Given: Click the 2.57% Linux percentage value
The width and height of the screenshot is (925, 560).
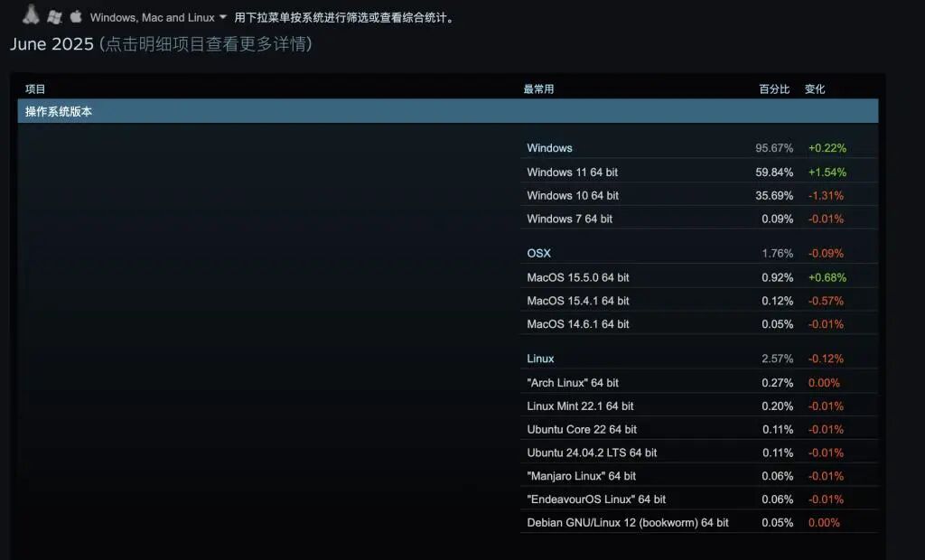Looking at the screenshot, I should tap(777, 359).
